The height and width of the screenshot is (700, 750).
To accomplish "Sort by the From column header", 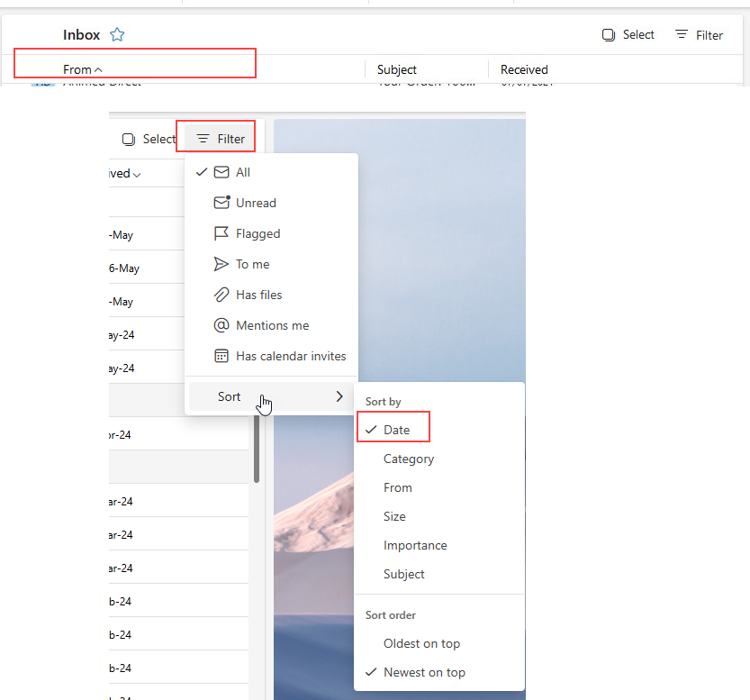I will pos(82,69).
